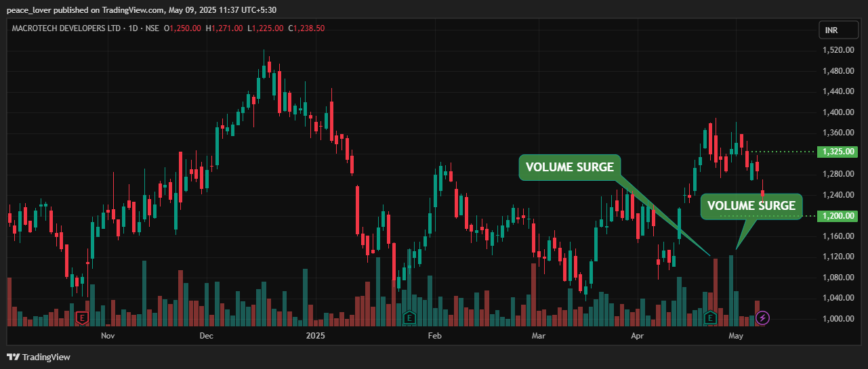Click the 1,280.00 price axis label
868x369 pixels.
tap(838, 174)
